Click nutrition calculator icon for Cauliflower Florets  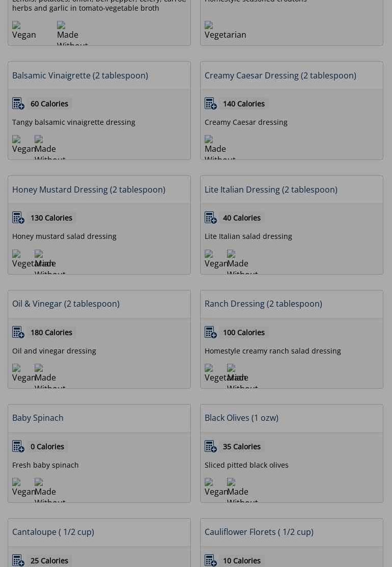tap(211, 560)
